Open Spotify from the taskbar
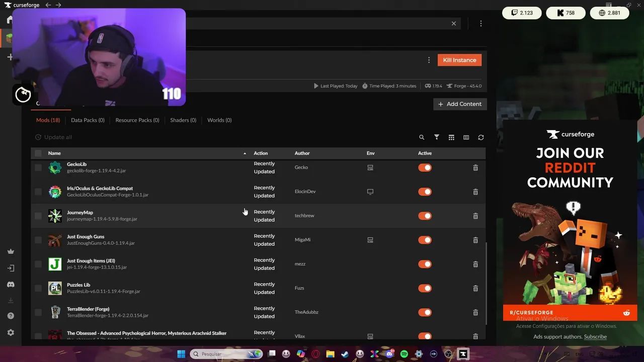This screenshot has height=362, width=644. pyautogui.click(x=404, y=354)
